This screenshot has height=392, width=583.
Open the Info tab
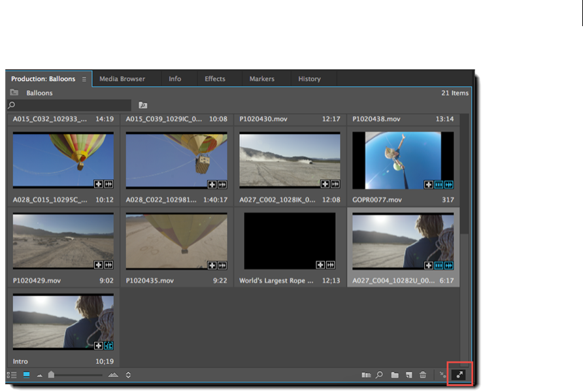click(175, 79)
